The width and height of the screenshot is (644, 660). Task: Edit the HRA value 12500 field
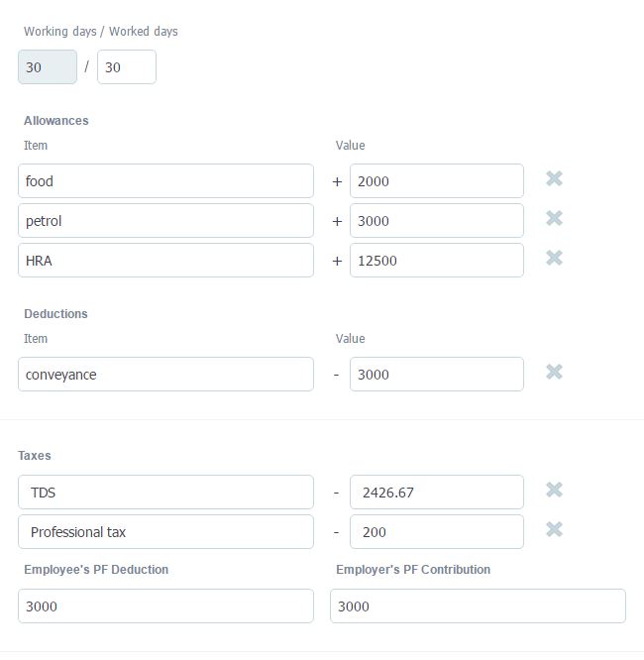click(436, 261)
